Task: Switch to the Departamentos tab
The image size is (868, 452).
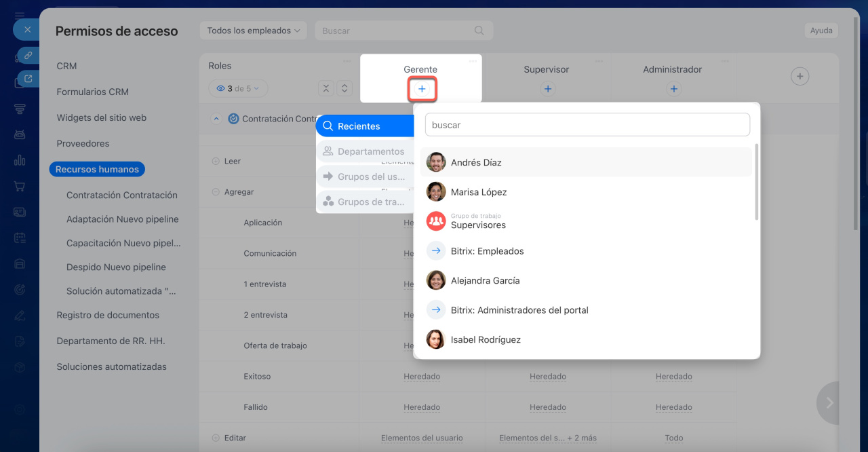Action: [365, 151]
